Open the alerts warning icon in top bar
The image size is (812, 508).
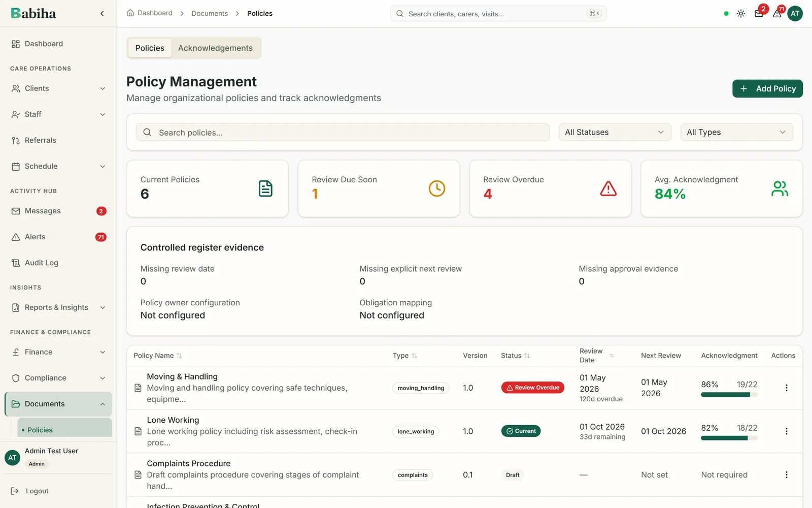[x=777, y=14]
